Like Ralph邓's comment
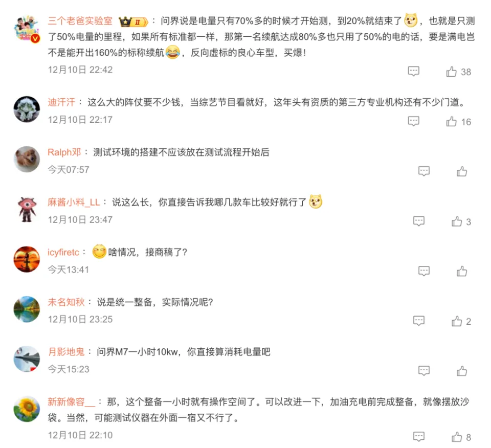This screenshot has width=491, height=448. tap(461, 171)
